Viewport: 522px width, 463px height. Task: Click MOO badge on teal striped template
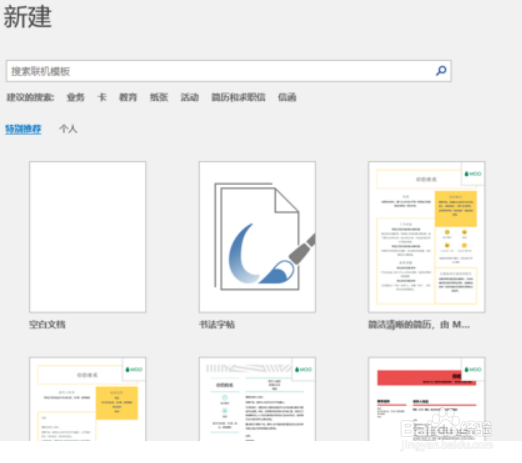(304, 369)
